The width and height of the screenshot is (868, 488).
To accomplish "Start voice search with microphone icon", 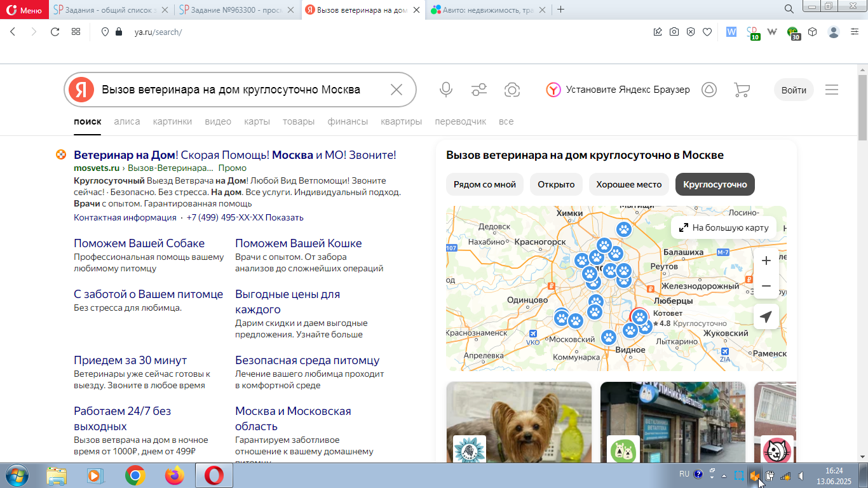I will (446, 90).
